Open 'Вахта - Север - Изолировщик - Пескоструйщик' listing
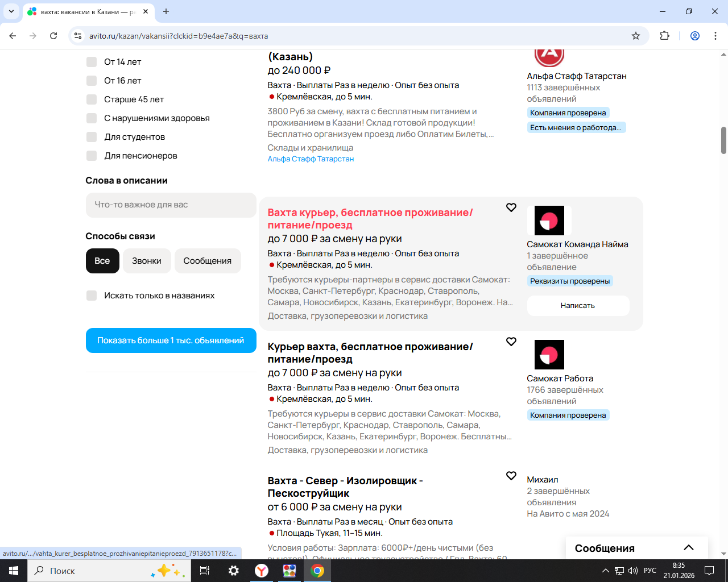 point(345,487)
